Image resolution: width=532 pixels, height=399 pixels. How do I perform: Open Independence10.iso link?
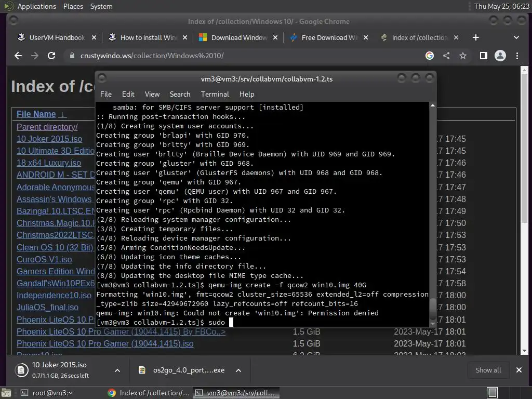pos(54,295)
